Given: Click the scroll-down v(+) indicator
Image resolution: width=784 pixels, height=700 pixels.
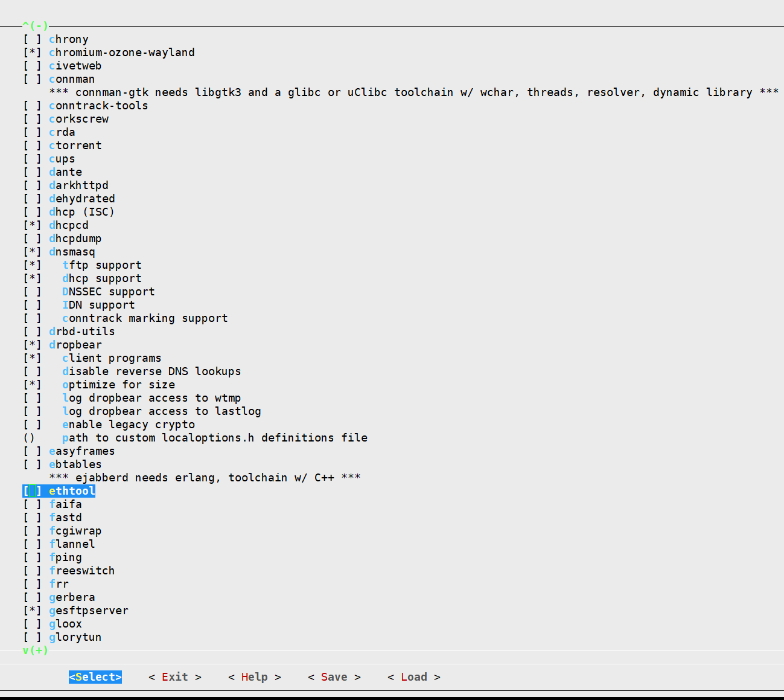Looking at the screenshot, I should tap(35, 650).
